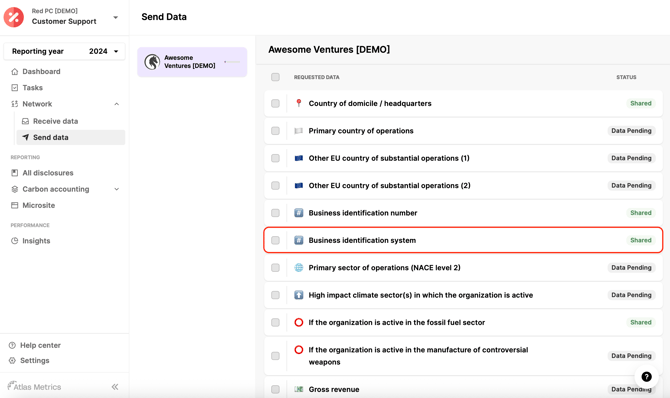This screenshot has height=398, width=670.
Task: Check the Gross revenue checkbox
Action: coord(275,389)
